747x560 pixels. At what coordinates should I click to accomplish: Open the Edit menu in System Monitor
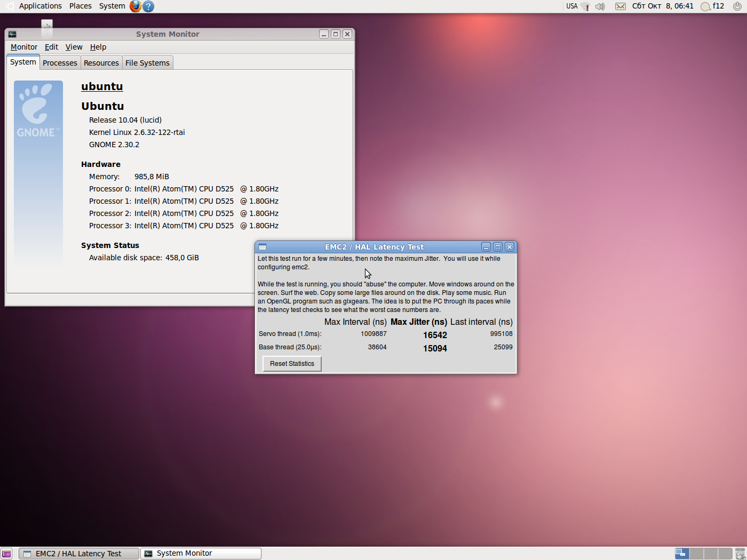(x=51, y=47)
